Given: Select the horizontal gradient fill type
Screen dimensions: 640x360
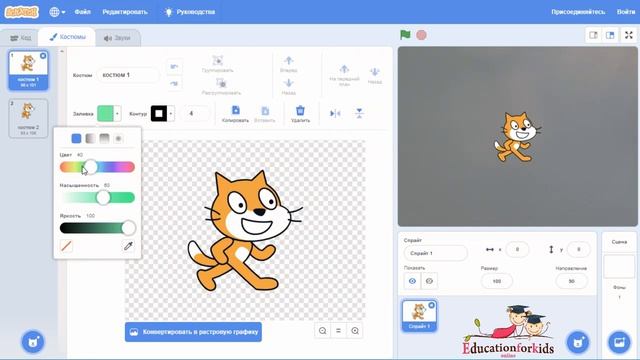Looking at the screenshot, I should [90, 138].
